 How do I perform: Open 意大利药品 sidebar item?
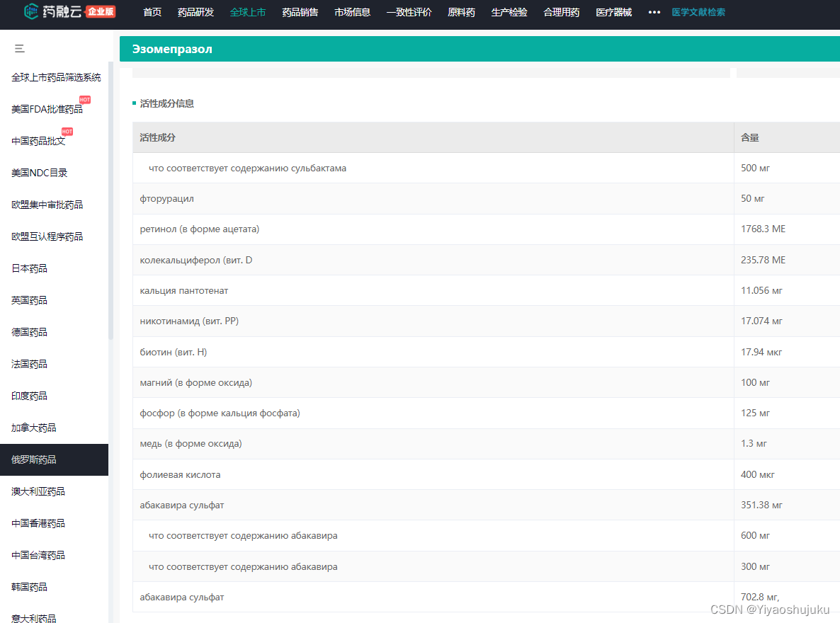click(x=34, y=618)
